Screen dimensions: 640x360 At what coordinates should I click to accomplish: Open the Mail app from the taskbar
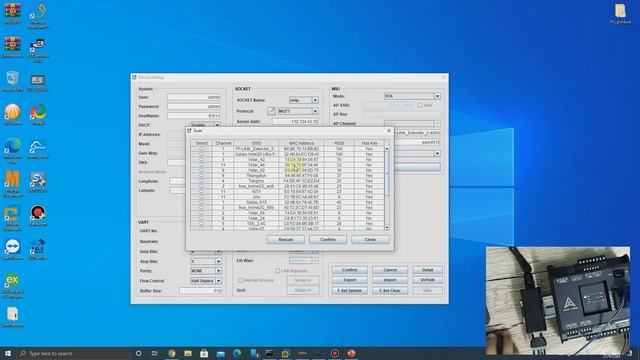coord(221,353)
